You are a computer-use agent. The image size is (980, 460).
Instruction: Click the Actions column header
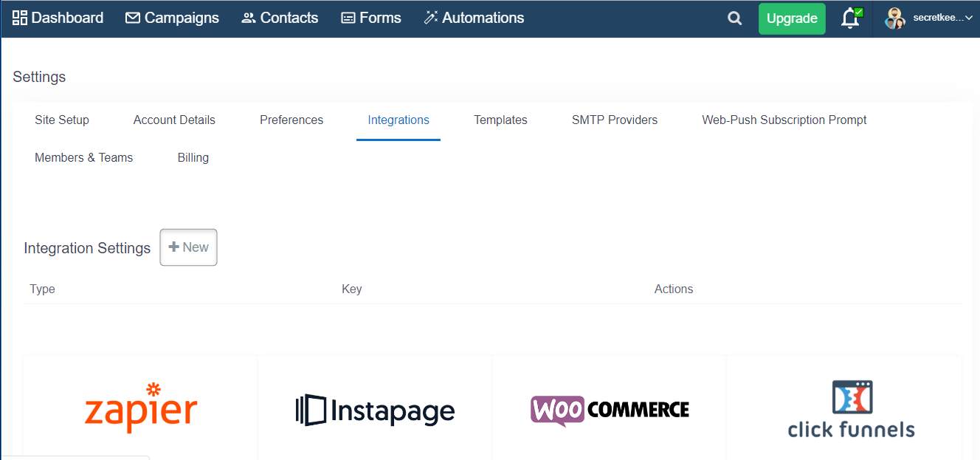tap(674, 289)
